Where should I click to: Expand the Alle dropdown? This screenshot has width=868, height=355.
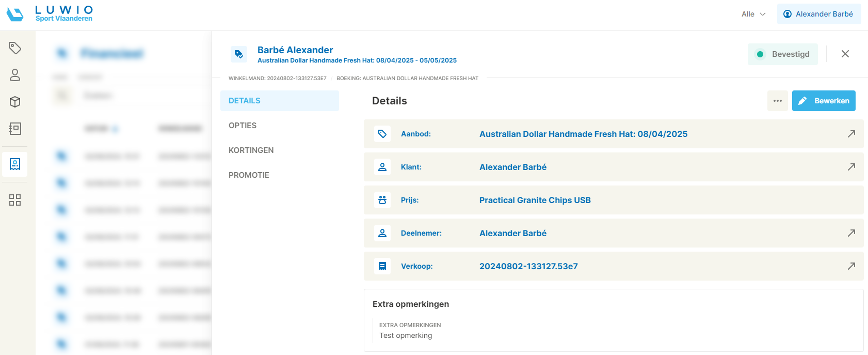[753, 14]
